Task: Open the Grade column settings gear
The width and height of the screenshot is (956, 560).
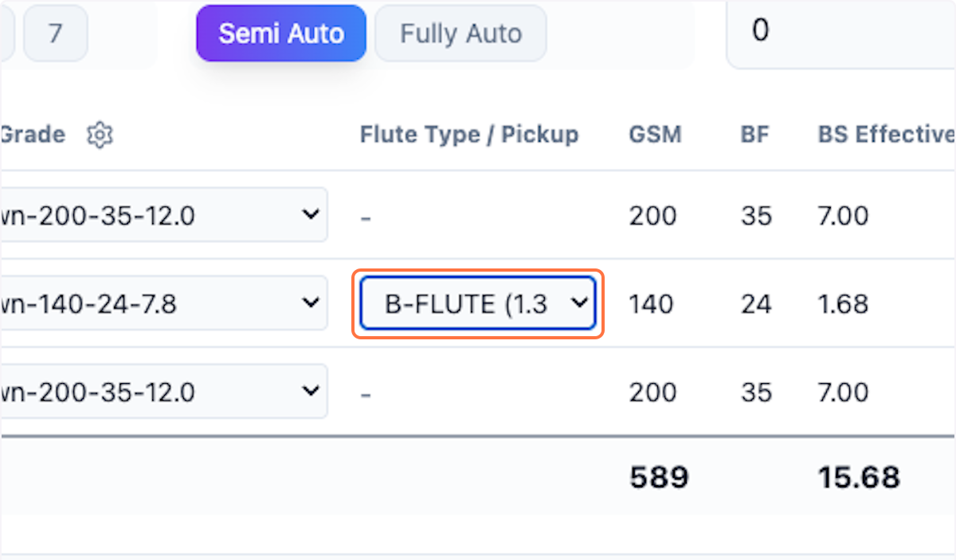Action: click(x=100, y=135)
